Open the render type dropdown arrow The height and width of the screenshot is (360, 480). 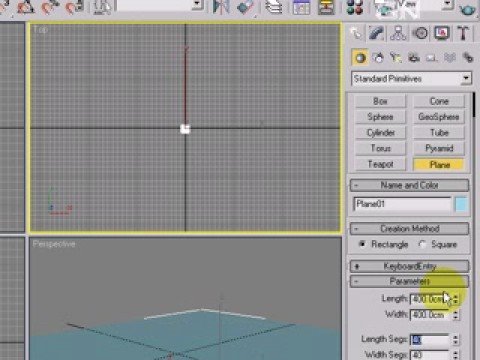coord(448,4)
